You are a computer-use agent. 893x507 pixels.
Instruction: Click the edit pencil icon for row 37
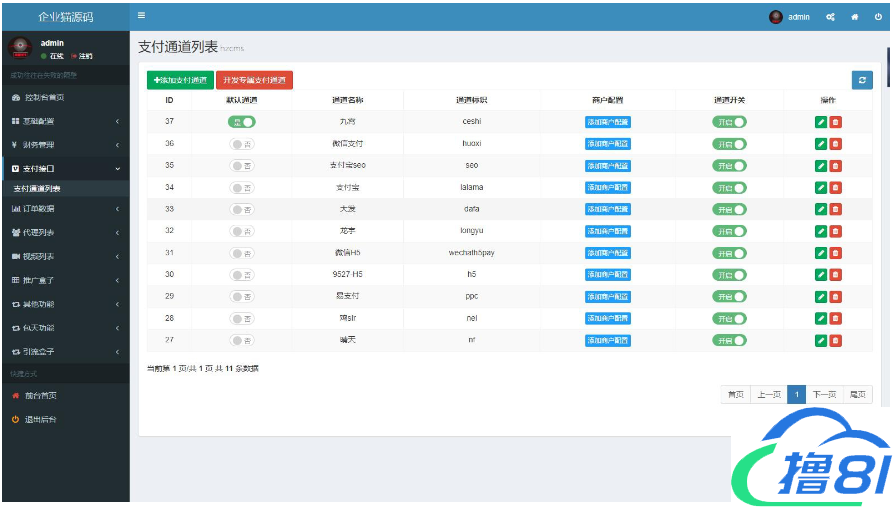(x=821, y=122)
